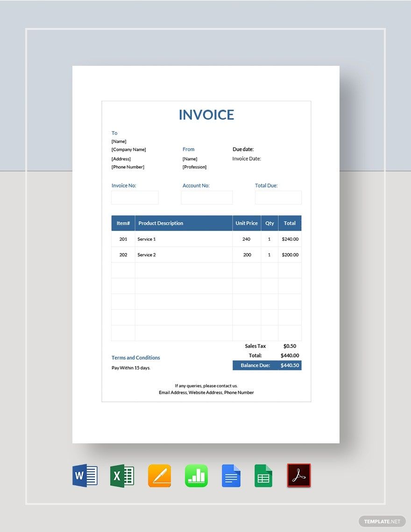Click the Account No input box
This screenshot has height=532, width=411.
pos(207,197)
